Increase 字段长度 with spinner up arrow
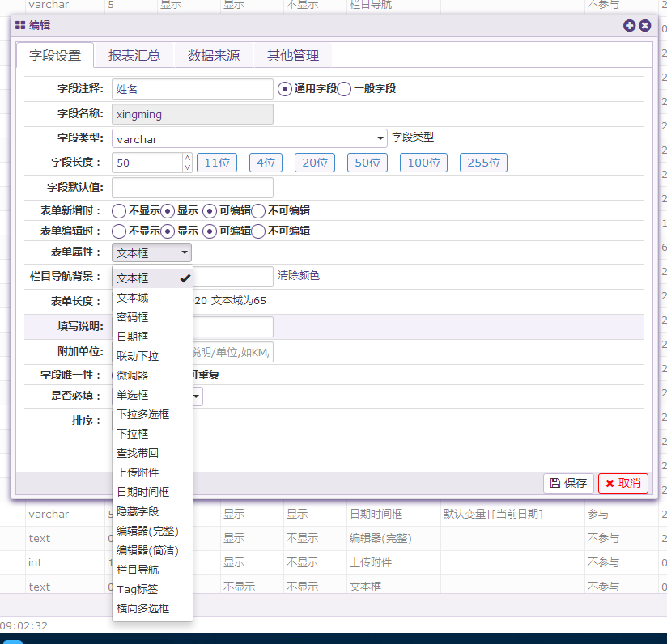The width and height of the screenshot is (667, 644). pos(188,158)
